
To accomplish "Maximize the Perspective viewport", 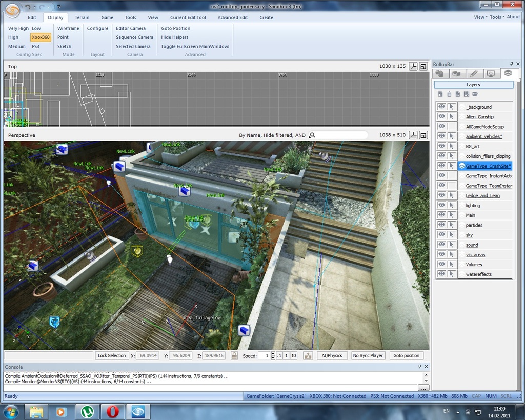I will coord(423,135).
